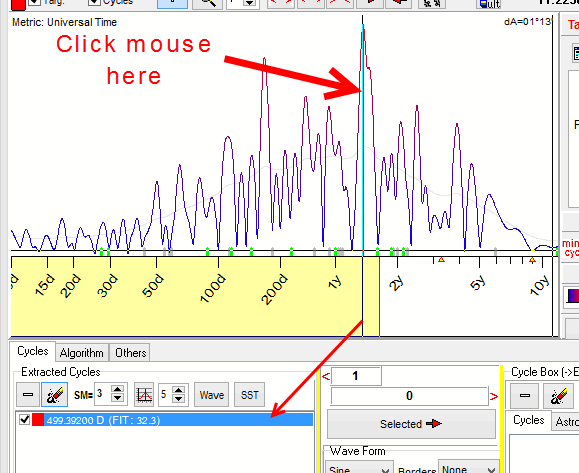Click the magnifier icon in top toolbar

tap(208, 3)
